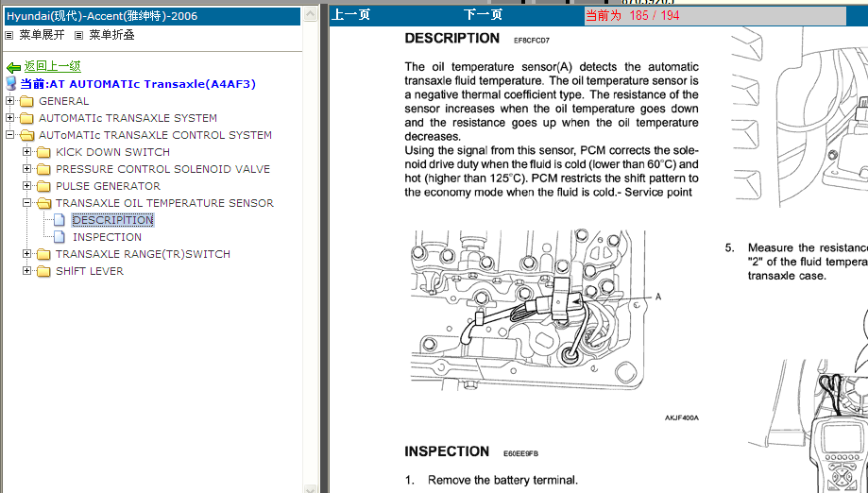
Task: Collapse the AUTOMATIC TRANSAXLE CONTROL SYSTEM node
Action: click(10, 135)
